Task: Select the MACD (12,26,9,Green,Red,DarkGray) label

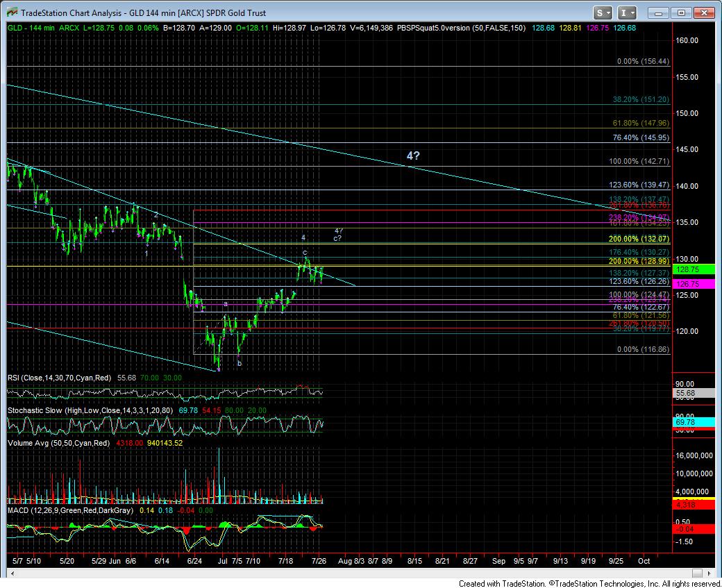Action: point(70,511)
